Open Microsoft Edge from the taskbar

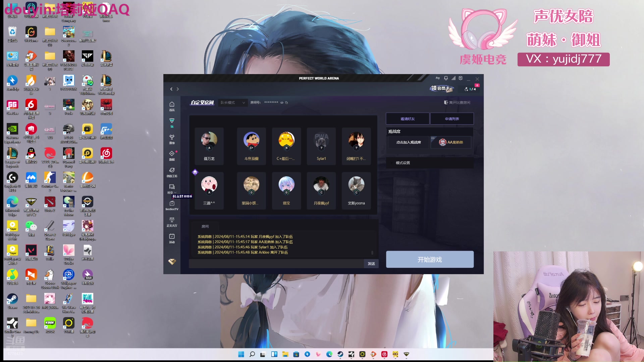(329, 354)
